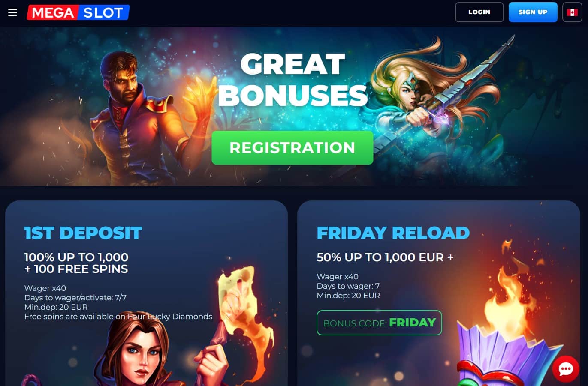
Task: Open the 1ST DEPOSIT heading
Action: [x=83, y=233]
